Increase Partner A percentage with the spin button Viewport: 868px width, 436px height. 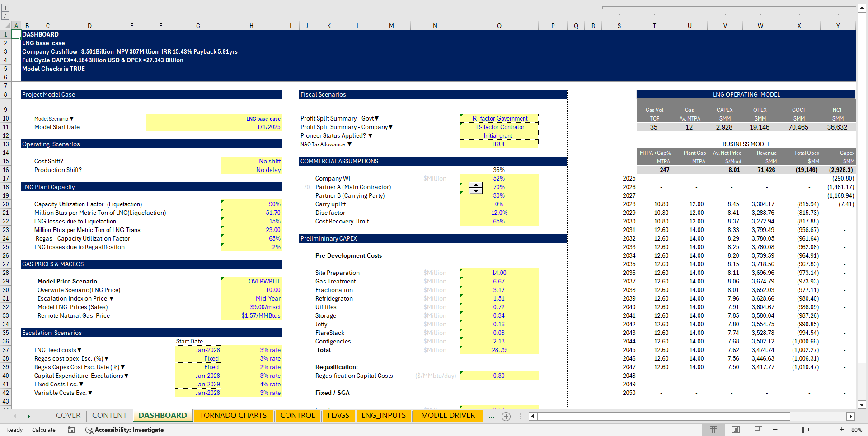pyautogui.click(x=475, y=185)
